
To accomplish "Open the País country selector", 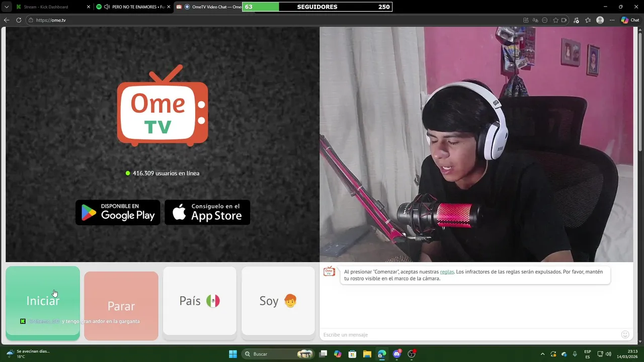I will point(200,301).
